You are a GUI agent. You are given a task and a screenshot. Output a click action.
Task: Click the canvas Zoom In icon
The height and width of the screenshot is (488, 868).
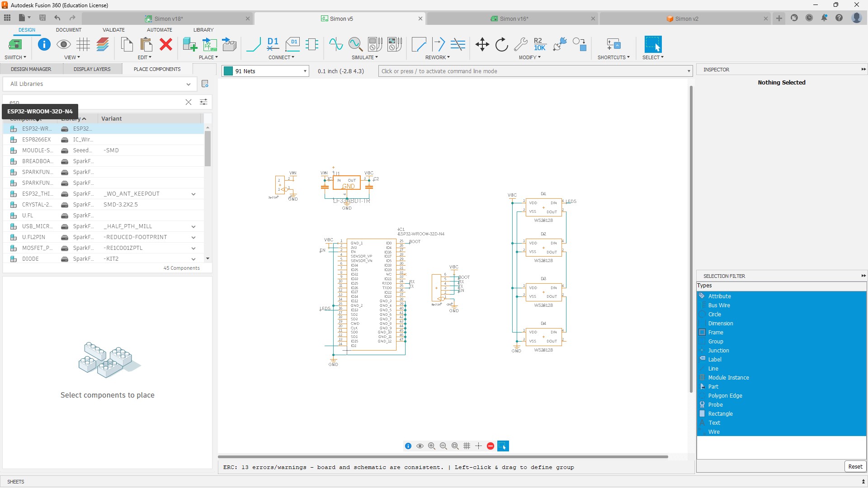tap(432, 446)
